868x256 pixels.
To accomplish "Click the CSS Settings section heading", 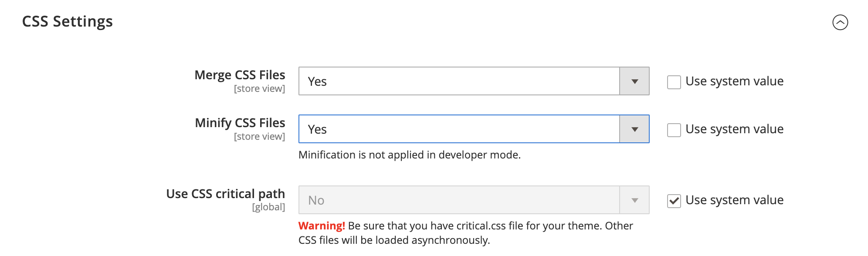I will click(x=68, y=21).
